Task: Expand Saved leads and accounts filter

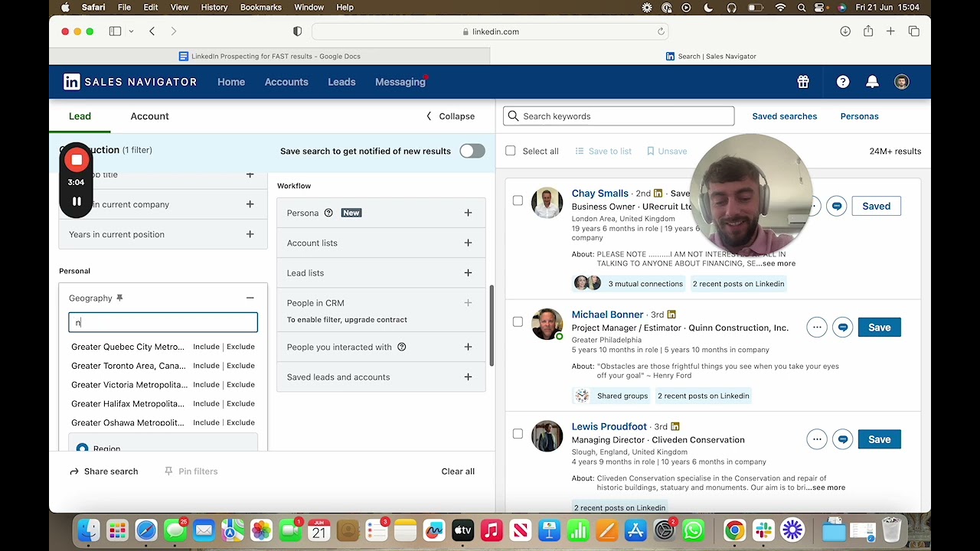Action: [x=468, y=377]
